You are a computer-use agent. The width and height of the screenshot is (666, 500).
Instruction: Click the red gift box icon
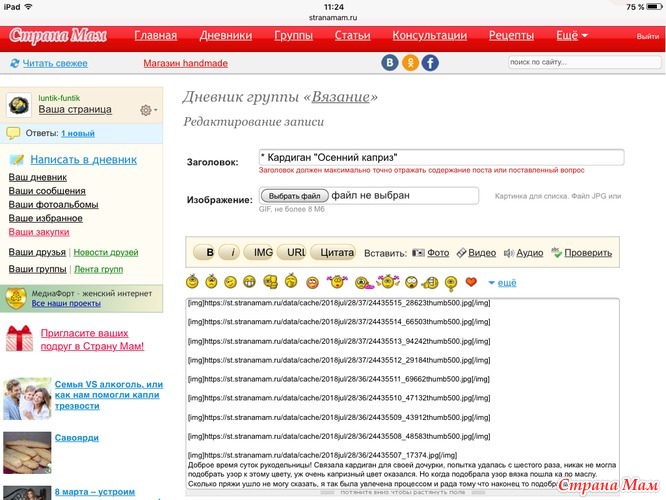click(19, 339)
